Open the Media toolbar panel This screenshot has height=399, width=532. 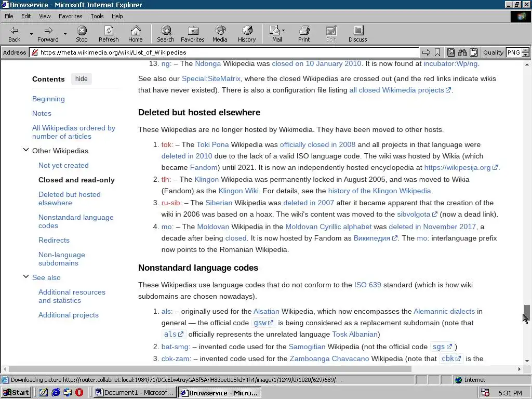point(220,34)
